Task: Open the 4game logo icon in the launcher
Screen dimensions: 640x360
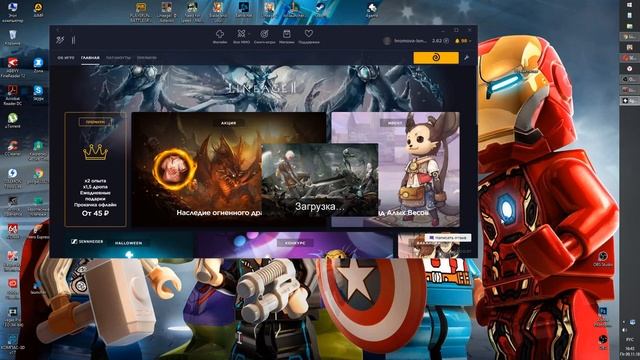Action: point(60,40)
